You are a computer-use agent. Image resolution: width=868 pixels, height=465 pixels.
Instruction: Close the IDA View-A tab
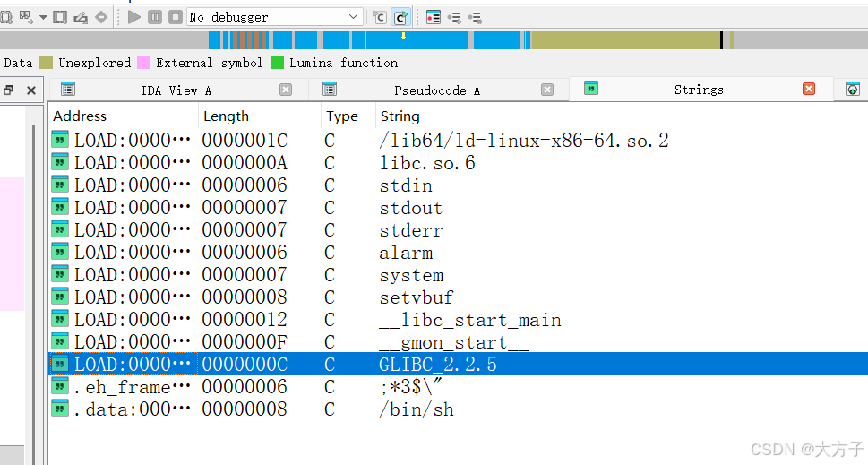click(286, 90)
